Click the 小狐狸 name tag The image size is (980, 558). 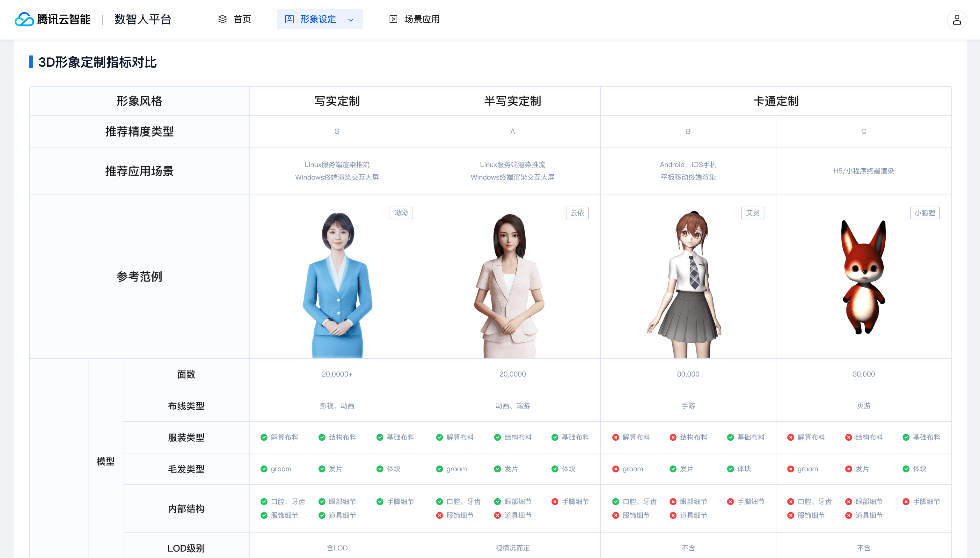click(924, 213)
